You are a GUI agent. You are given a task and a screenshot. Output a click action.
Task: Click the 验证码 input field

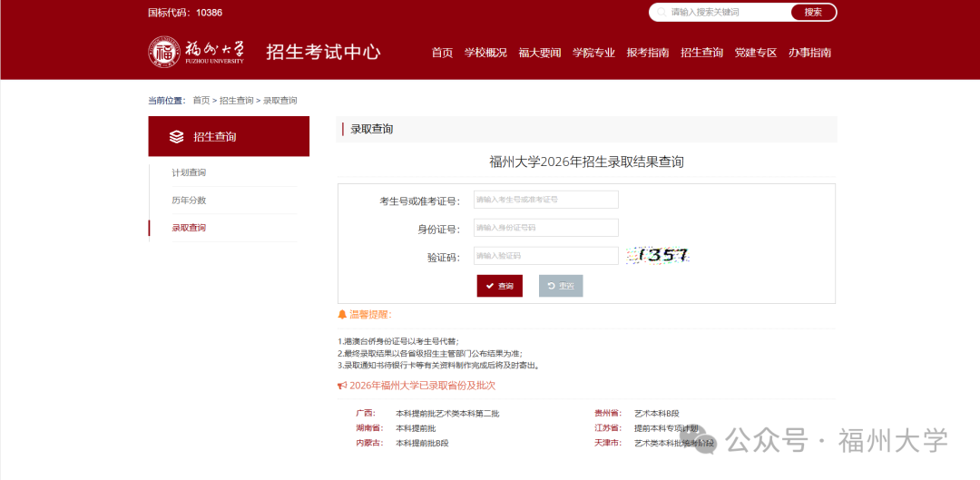click(545, 256)
